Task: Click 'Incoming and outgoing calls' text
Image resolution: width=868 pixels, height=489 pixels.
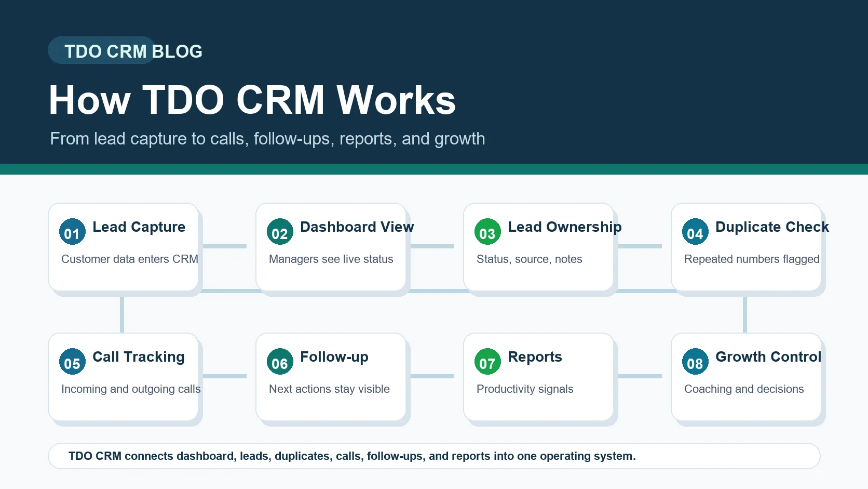Action: (x=131, y=389)
